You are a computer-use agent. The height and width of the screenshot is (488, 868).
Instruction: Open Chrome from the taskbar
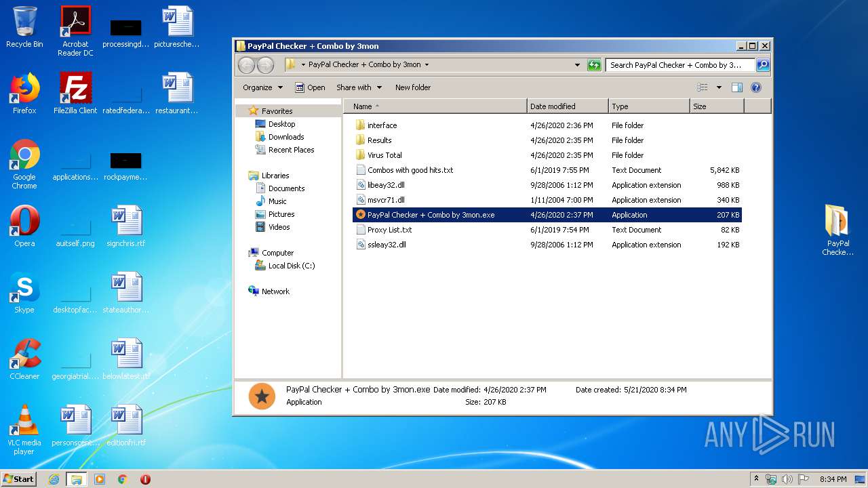pos(123,479)
